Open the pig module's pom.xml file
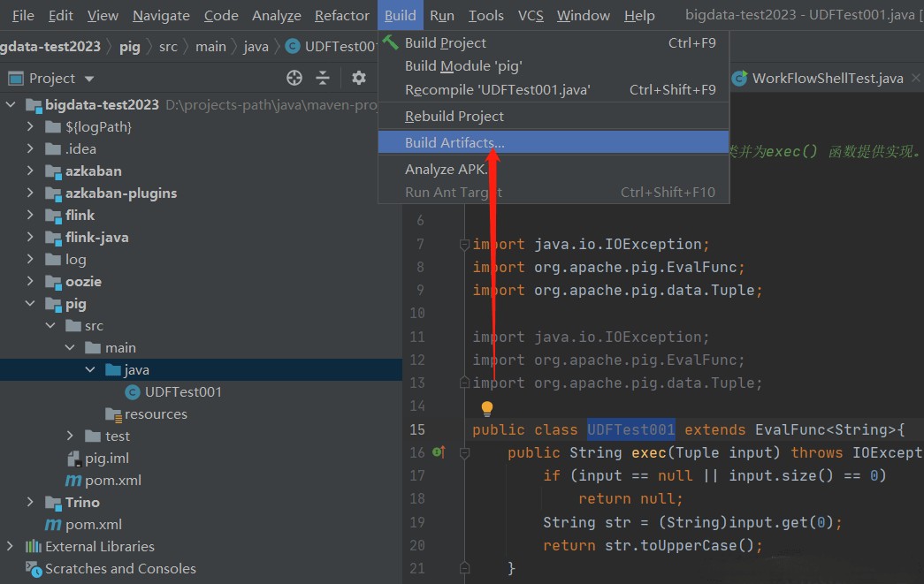Screen dimensions: 924x584 (113, 480)
